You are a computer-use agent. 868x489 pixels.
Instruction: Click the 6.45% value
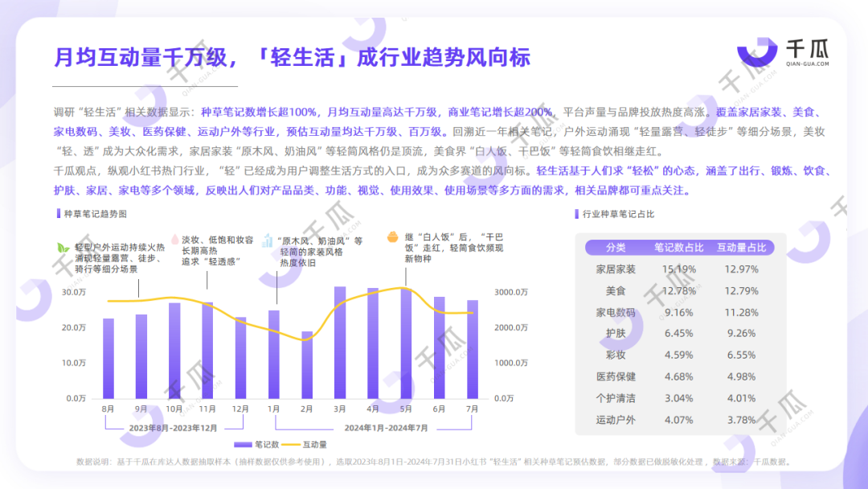678,334
